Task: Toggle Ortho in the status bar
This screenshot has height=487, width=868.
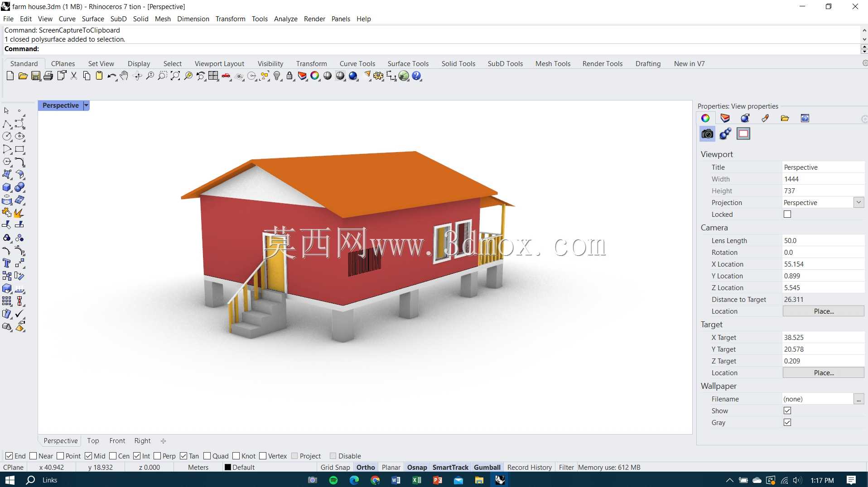Action: (366, 468)
